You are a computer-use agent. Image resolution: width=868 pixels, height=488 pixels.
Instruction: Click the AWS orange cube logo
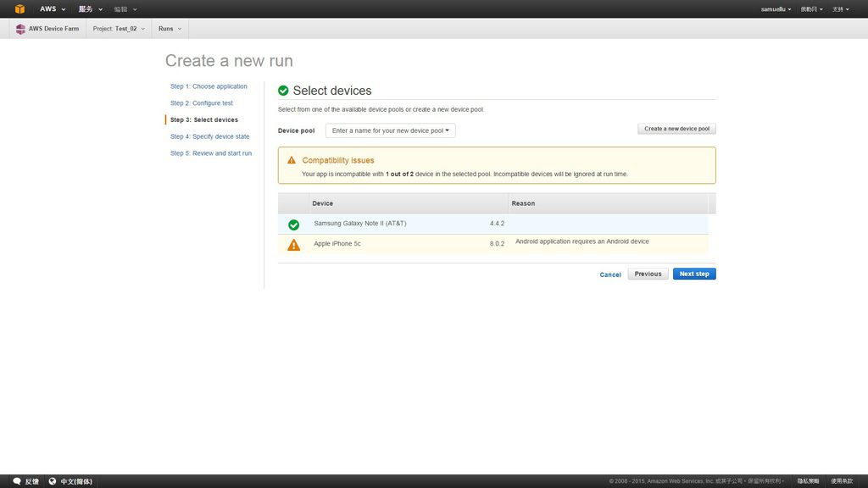tap(20, 8)
